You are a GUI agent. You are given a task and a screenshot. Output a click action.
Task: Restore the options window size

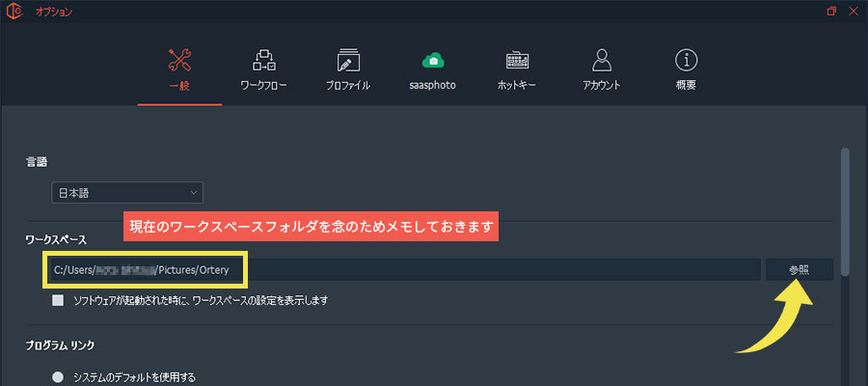(831, 12)
